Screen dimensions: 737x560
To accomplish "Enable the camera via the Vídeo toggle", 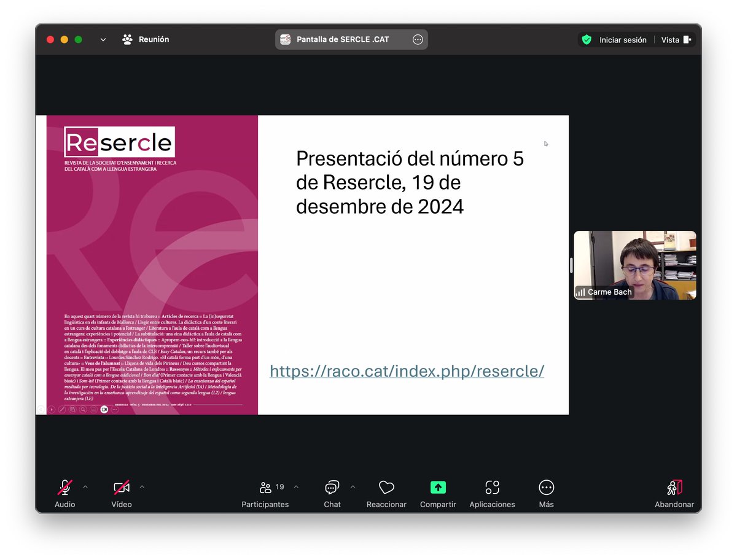I will 120,488.
